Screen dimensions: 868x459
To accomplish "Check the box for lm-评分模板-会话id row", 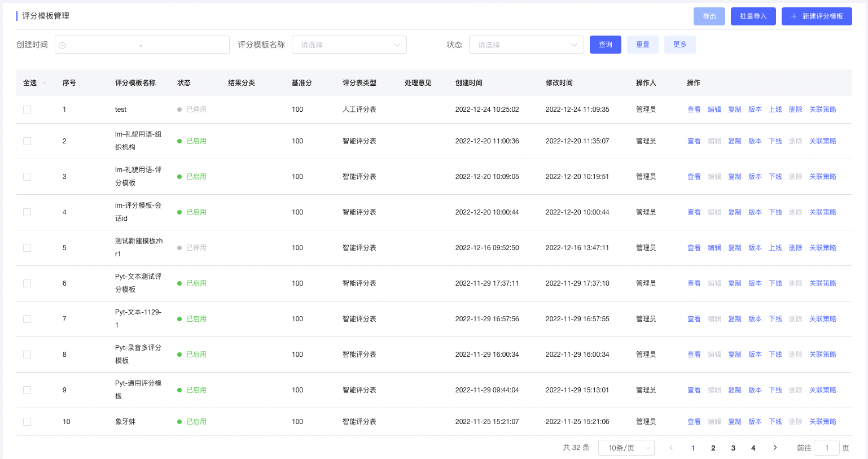I will click(x=27, y=212).
